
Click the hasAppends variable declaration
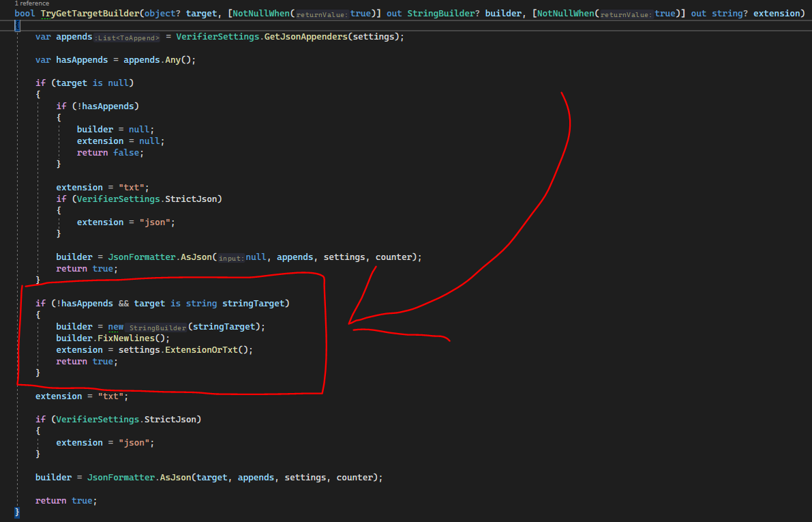(81, 59)
